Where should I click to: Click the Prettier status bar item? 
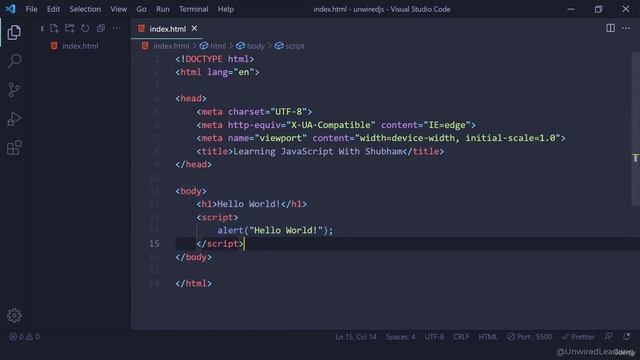tap(578, 337)
